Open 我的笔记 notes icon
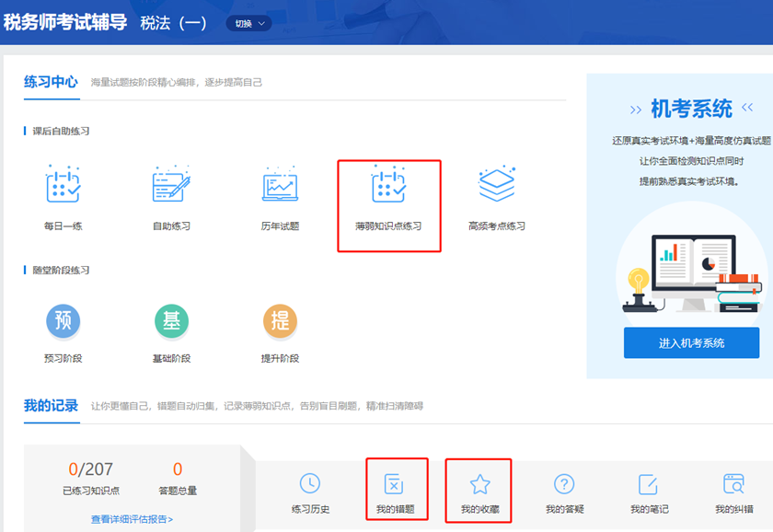Image resolution: width=773 pixels, height=532 pixels. tap(649, 484)
